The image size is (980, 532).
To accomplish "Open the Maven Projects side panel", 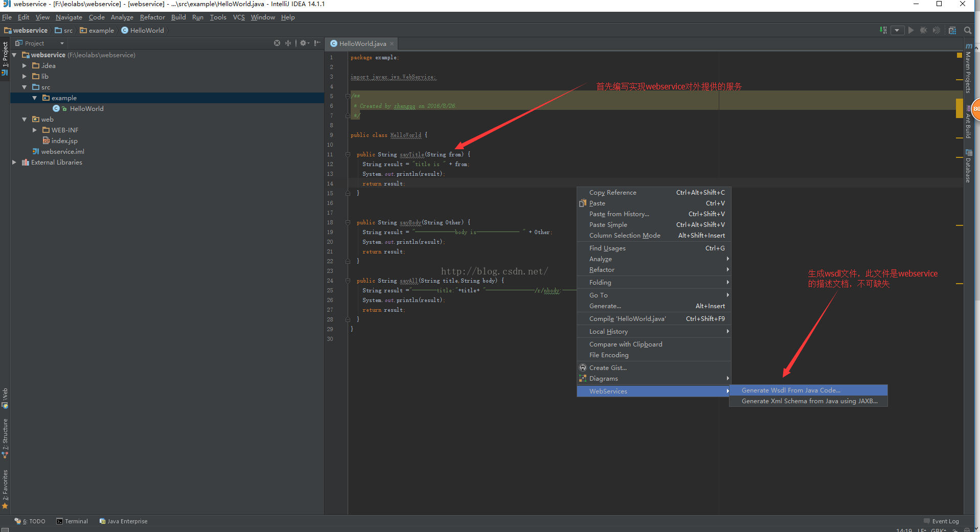I will pyautogui.click(x=968, y=68).
